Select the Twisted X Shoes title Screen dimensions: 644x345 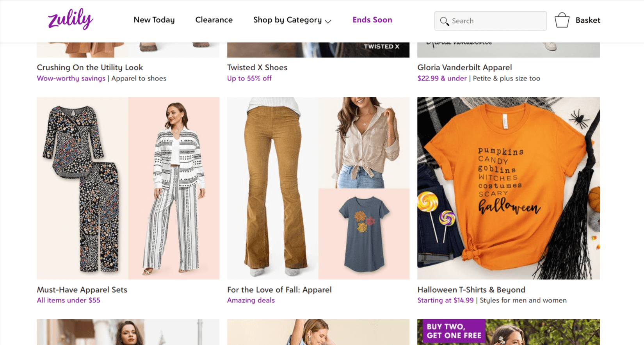tap(257, 67)
